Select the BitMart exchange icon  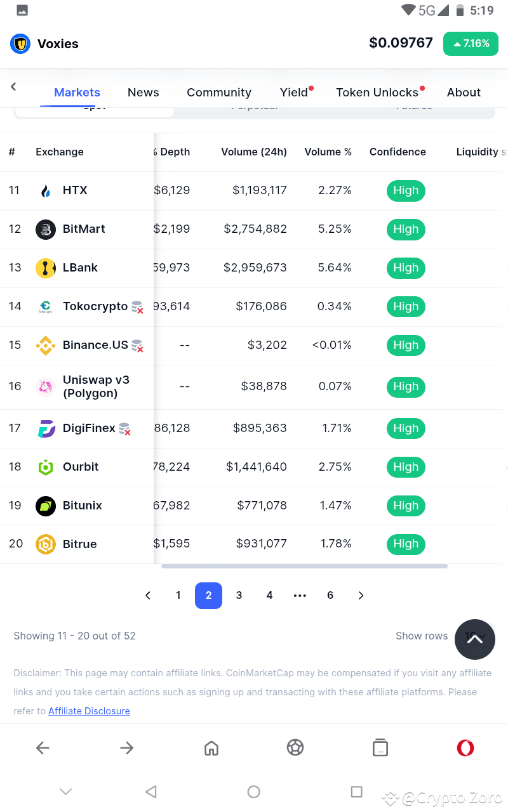click(x=46, y=229)
